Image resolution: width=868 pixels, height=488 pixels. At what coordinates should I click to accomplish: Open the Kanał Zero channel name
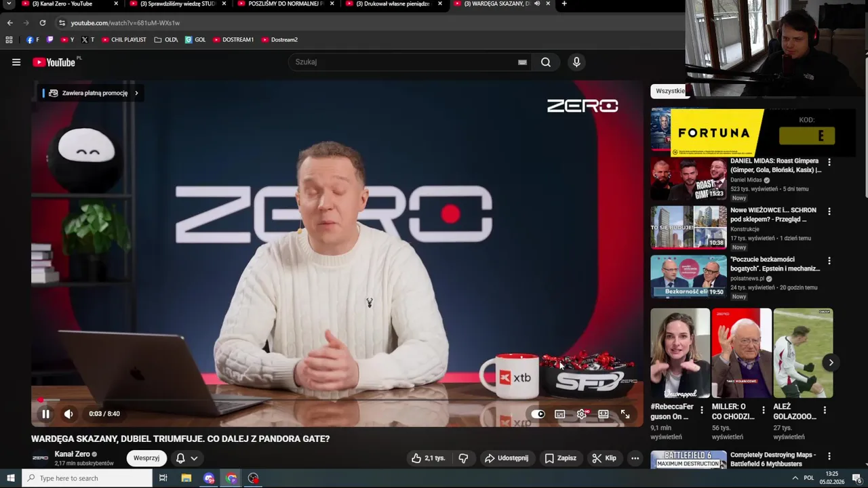click(x=73, y=454)
